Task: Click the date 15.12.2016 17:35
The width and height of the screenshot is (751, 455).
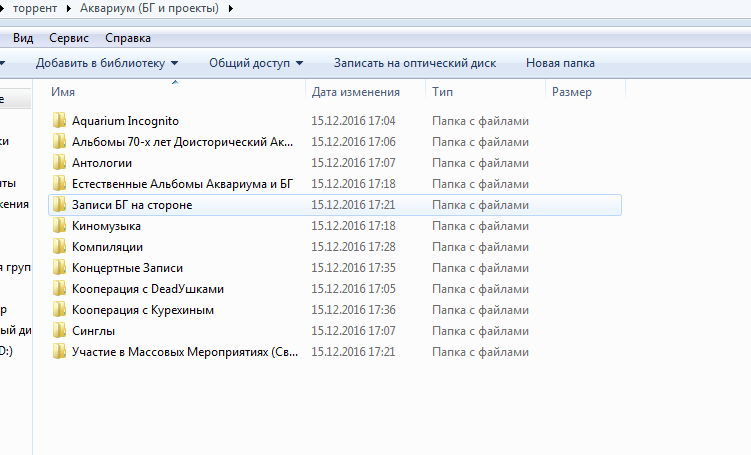Action: pos(353,268)
